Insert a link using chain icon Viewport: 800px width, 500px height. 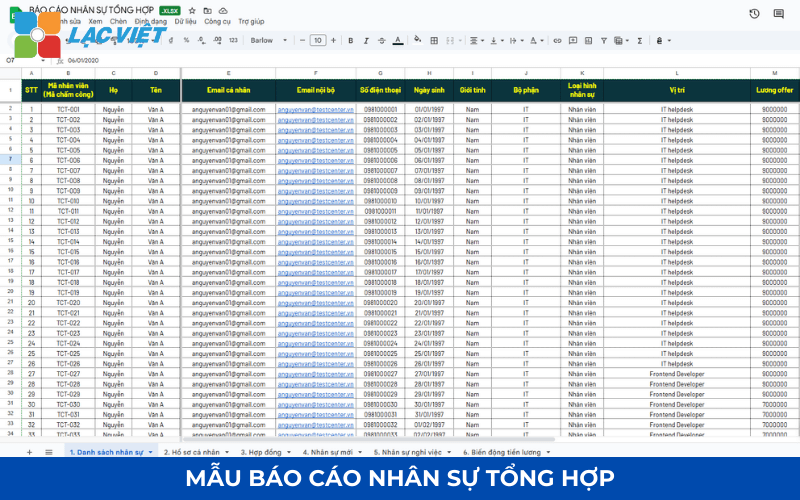coord(557,40)
